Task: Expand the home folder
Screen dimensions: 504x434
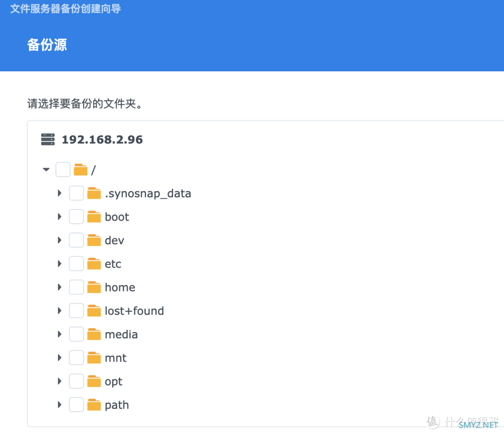Action: [x=59, y=287]
